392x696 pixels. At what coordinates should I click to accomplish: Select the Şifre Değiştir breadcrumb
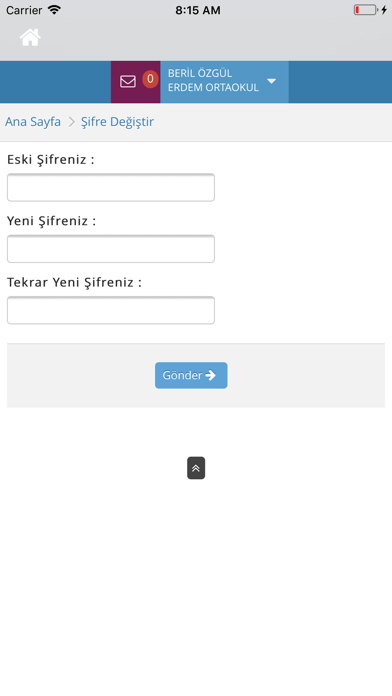click(117, 122)
